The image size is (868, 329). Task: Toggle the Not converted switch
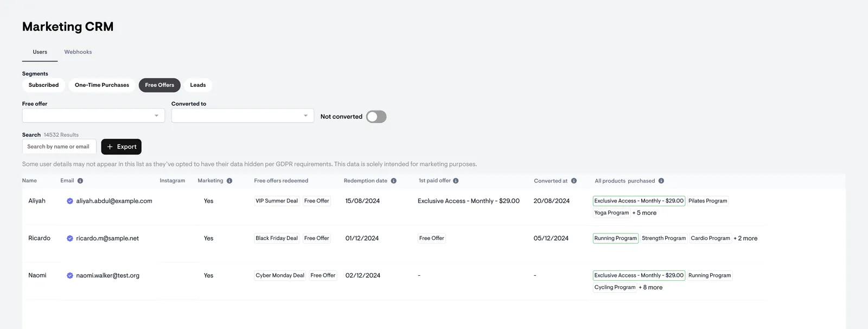point(376,117)
